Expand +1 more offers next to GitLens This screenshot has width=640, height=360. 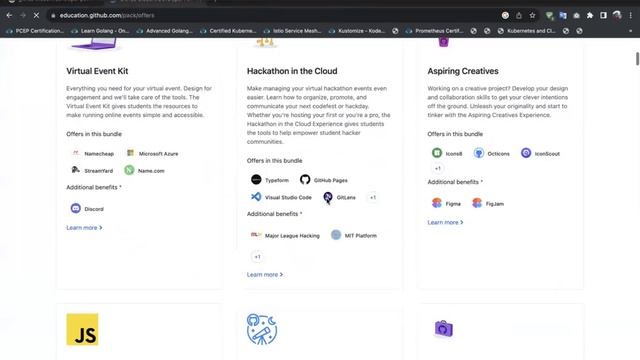(373, 198)
